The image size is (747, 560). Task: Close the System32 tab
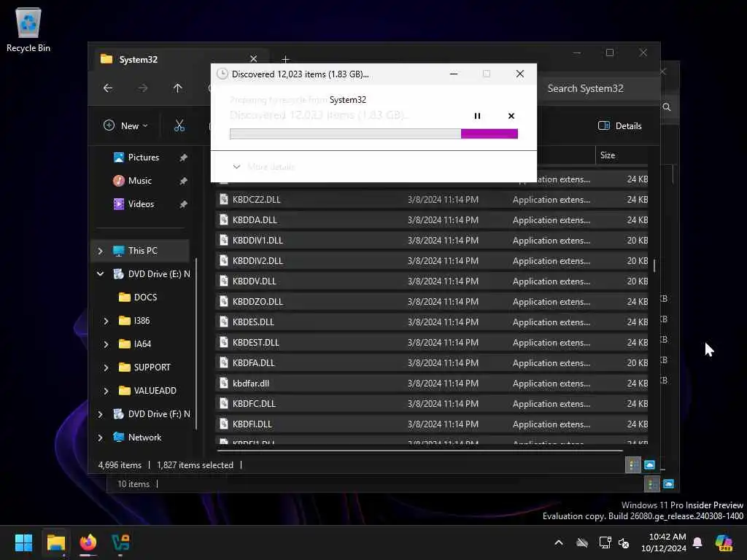(253, 59)
